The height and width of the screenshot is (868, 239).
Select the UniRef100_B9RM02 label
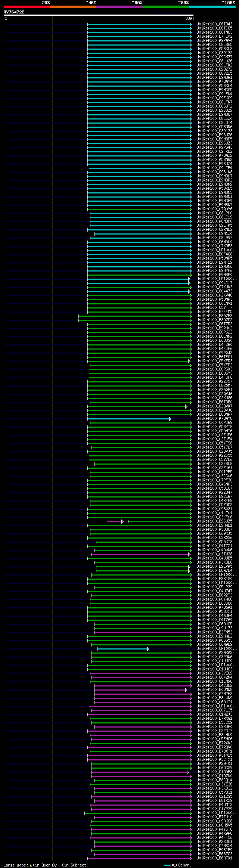(214, 328)
